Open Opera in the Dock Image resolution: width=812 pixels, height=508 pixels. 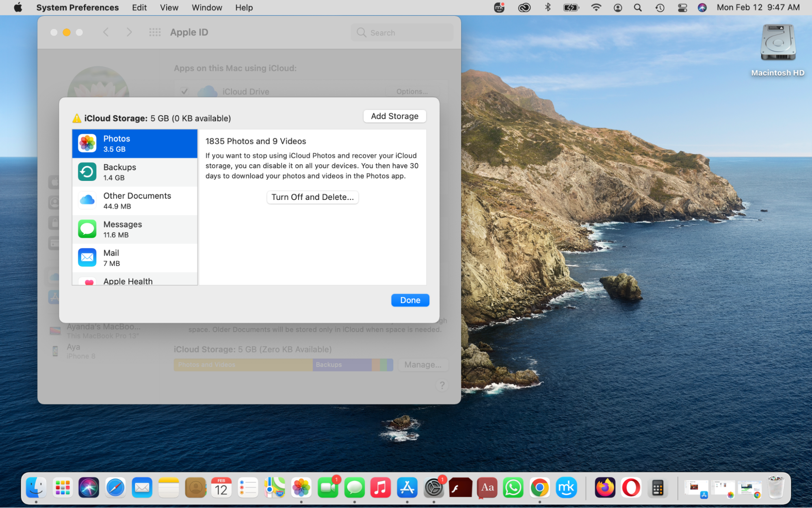point(631,487)
